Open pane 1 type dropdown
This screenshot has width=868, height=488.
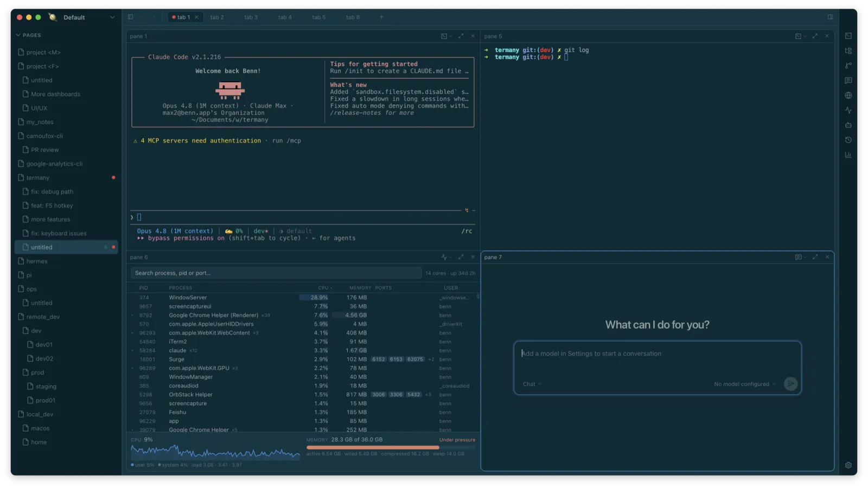[446, 36]
